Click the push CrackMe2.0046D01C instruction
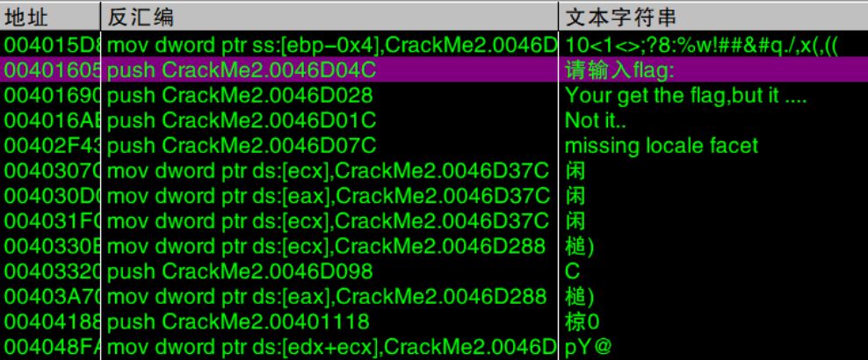This screenshot has width=868, height=360. click(241, 120)
